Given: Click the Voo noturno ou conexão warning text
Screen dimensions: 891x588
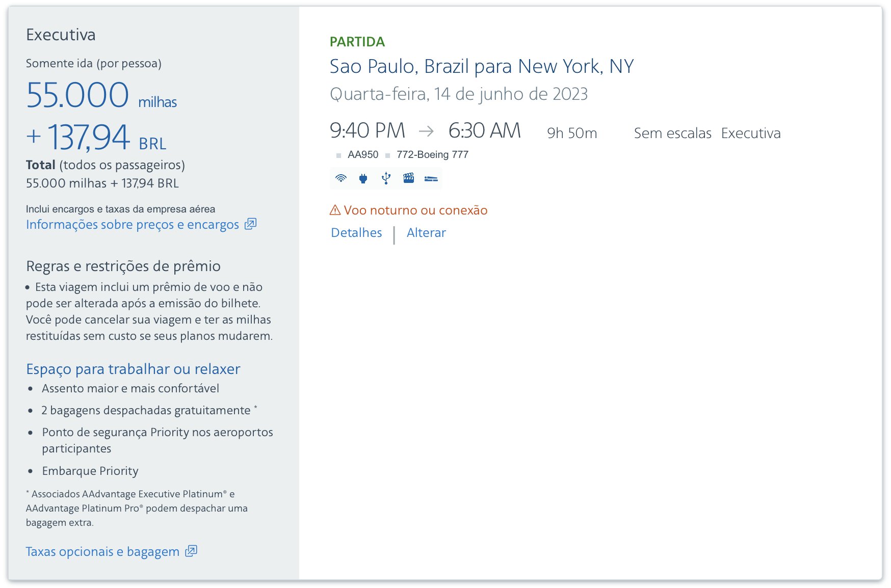Looking at the screenshot, I should [415, 210].
